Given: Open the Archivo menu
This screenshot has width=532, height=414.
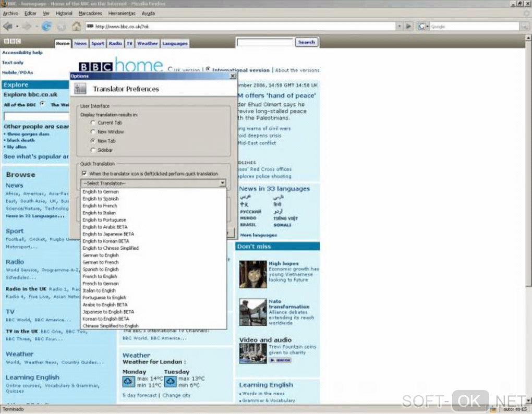Looking at the screenshot, I should (x=10, y=13).
